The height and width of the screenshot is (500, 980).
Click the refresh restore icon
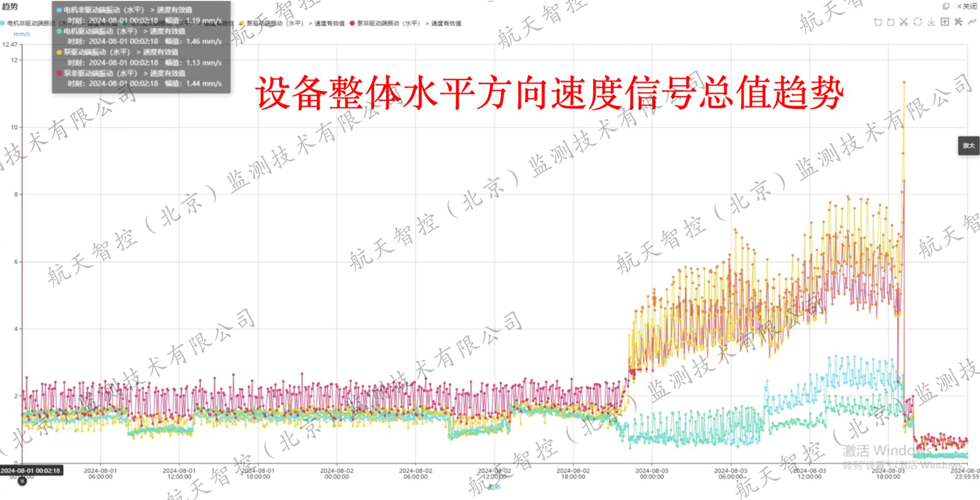point(918,22)
